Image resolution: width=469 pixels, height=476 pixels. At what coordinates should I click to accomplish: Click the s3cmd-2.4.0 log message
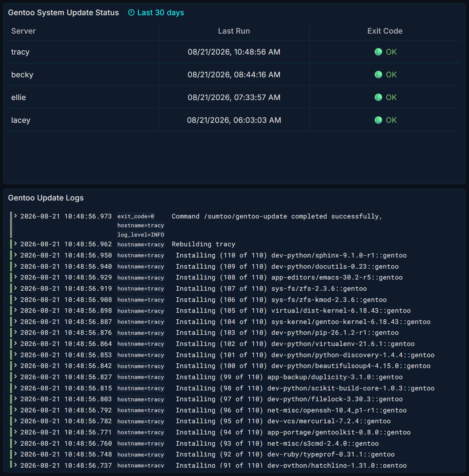277,443
